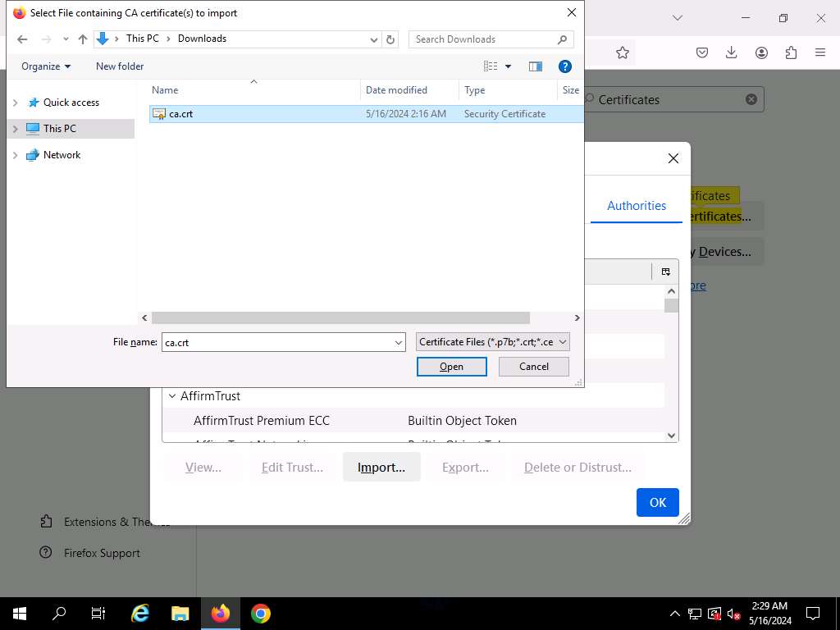Launch Google Chrome from taskbar

[260, 614]
